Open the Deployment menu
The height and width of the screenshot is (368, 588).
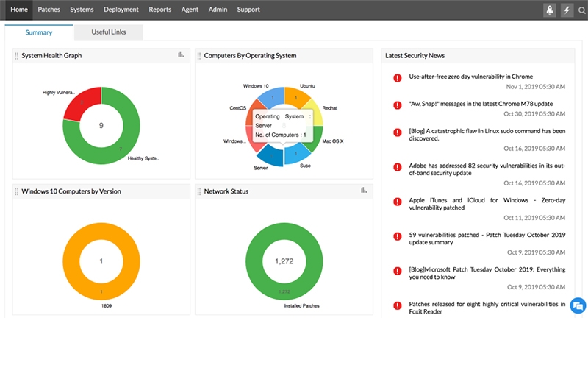click(x=121, y=10)
